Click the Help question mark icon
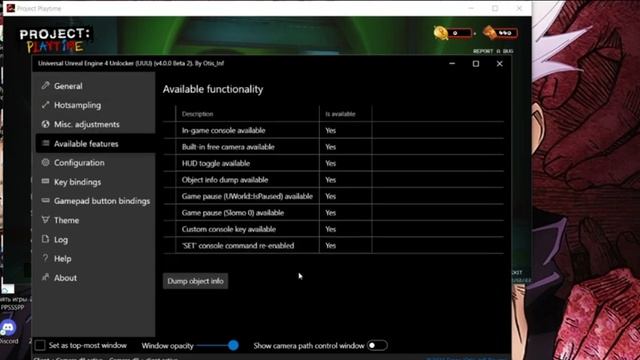640x360 pixels. click(45, 258)
